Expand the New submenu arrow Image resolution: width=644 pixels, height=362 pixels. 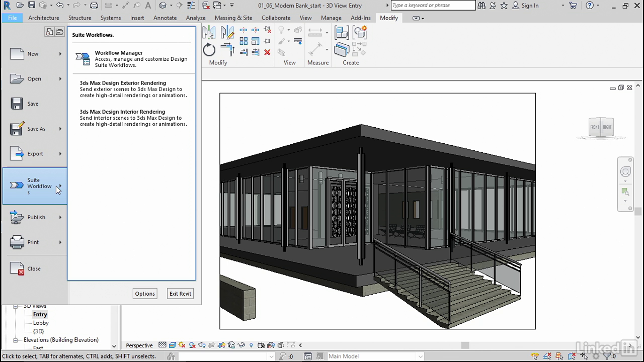coord(60,54)
